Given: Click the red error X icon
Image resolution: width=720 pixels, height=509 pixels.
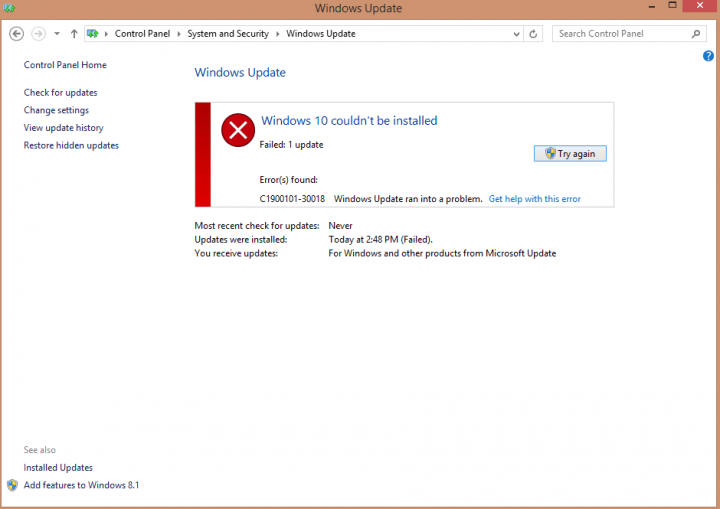Looking at the screenshot, I should coord(238,130).
